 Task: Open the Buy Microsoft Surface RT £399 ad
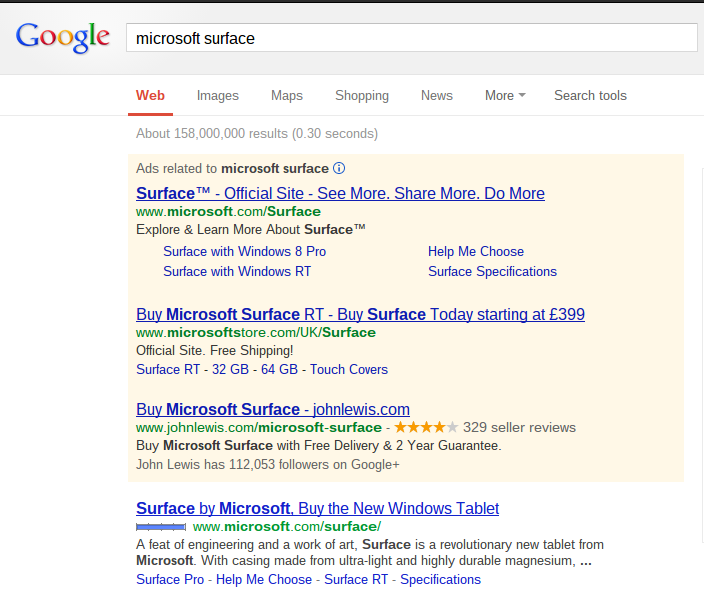pyautogui.click(x=361, y=315)
